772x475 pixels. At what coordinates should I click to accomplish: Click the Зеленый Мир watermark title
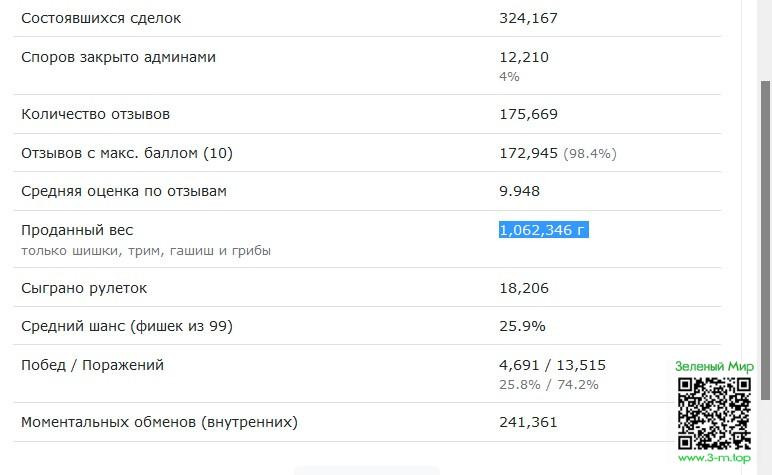point(714,367)
